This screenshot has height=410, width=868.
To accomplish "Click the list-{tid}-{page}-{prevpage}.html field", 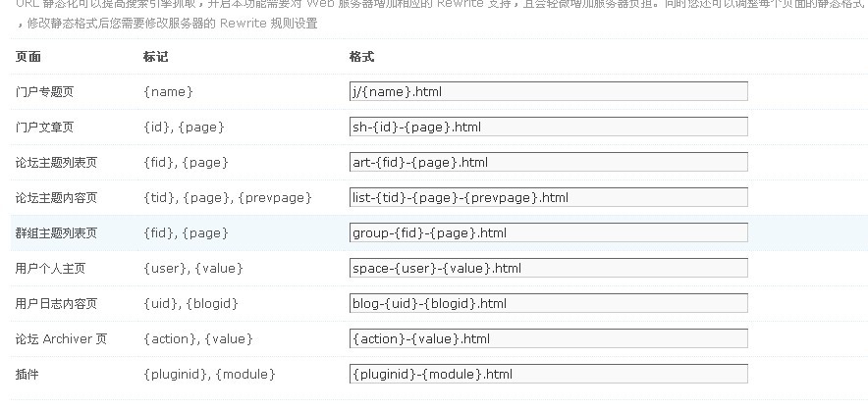I will tap(549, 198).
